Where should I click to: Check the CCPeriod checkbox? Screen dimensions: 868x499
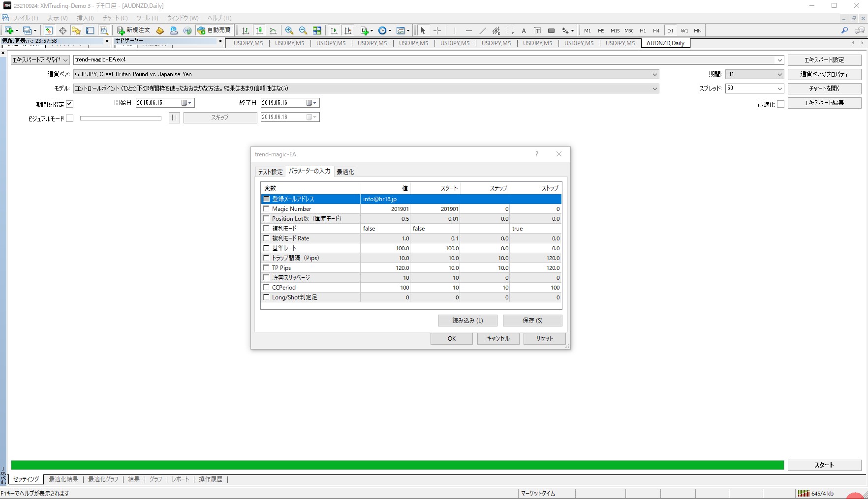point(267,288)
